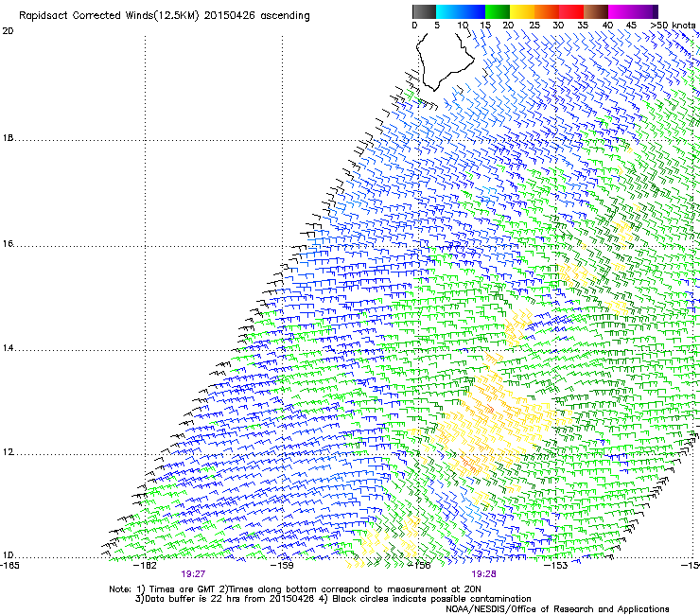The width and height of the screenshot is (700, 615).
Task: Click the red 30-35 knots legend swatch
Action: (571, 11)
